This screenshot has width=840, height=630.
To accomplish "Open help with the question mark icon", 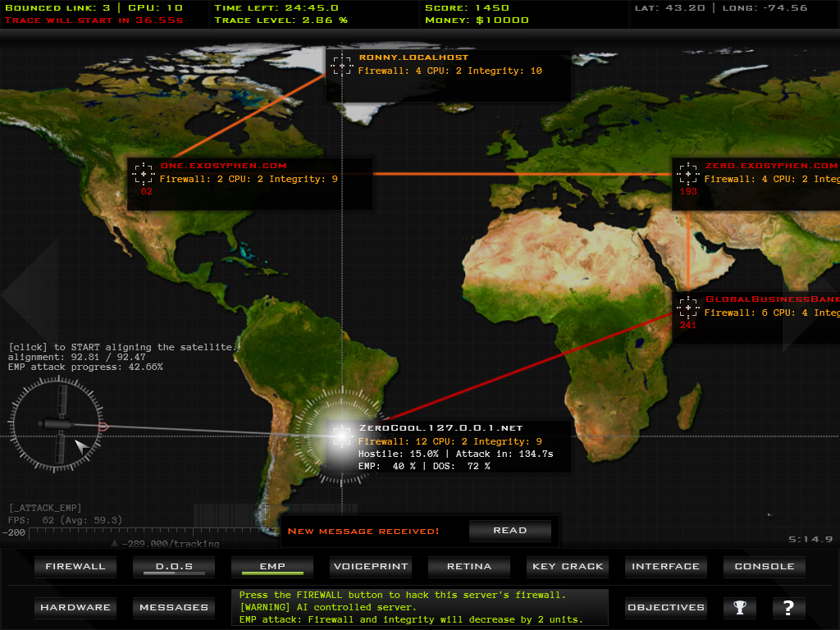I will [788, 608].
